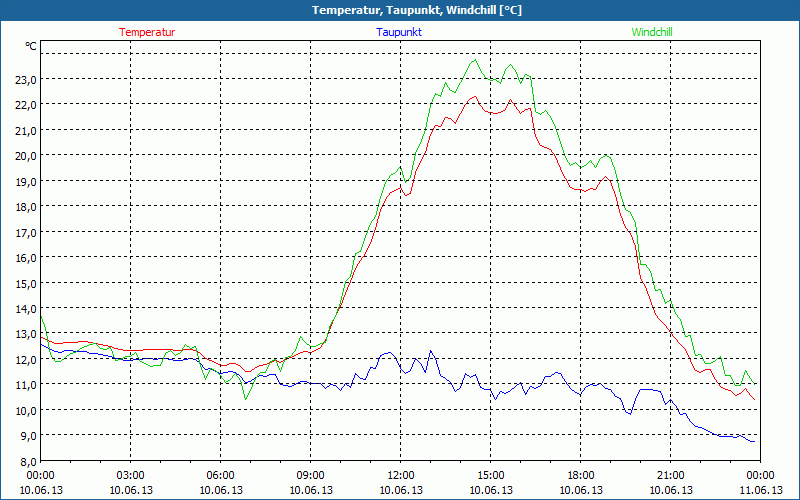Click the 09:00 time axis label
Screen dimensions: 800x500
(311, 476)
